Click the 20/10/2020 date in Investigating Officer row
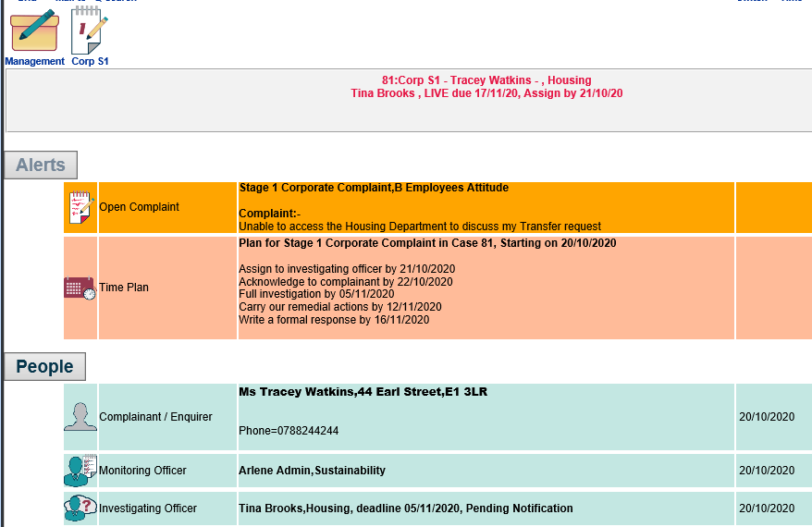Image resolution: width=812 pixels, height=527 pixels. pyautogui.click(x=767, y=509)
